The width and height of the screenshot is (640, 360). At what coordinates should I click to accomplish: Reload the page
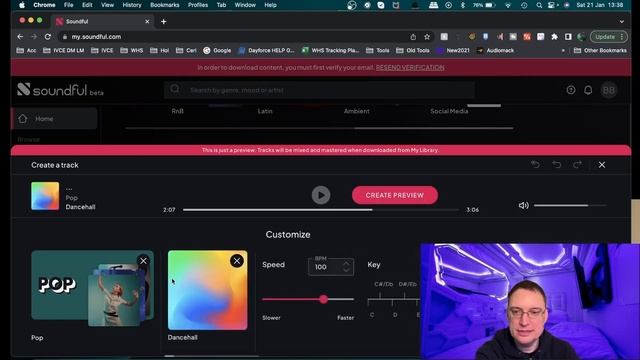(x=48, y=37)
